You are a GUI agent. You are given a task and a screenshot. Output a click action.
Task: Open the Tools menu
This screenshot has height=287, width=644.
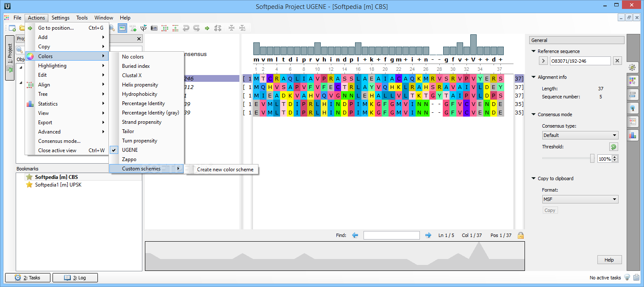click(82, 18)
